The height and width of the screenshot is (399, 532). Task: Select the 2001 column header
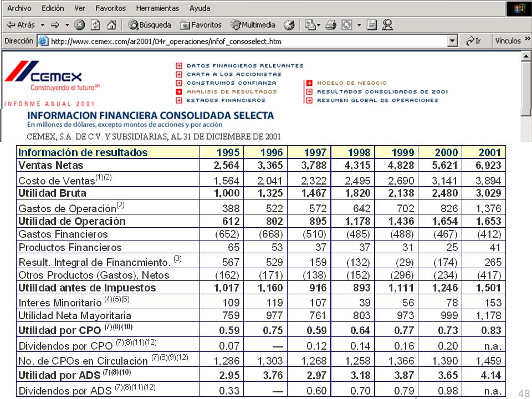(489, 152)
